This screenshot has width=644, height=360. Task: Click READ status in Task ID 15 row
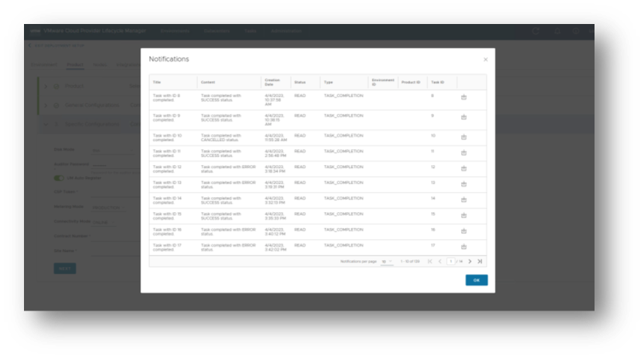click(x=300, y=214)
